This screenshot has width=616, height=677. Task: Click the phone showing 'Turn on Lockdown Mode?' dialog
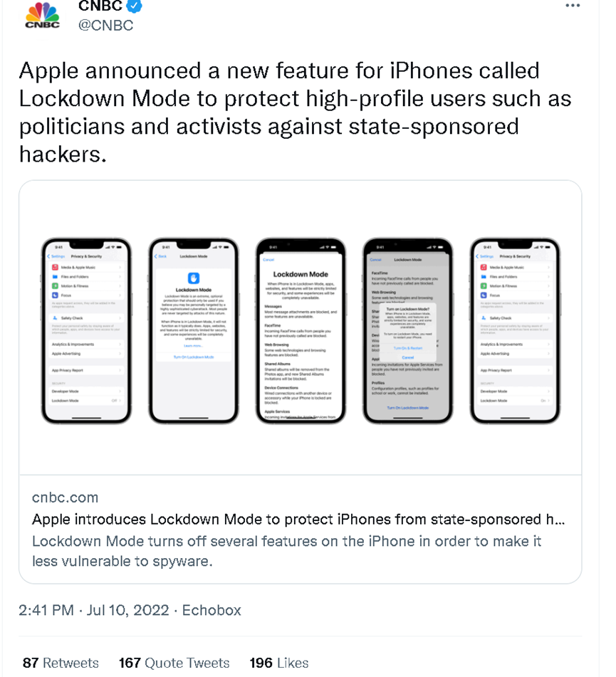click(x=407, y=331)
